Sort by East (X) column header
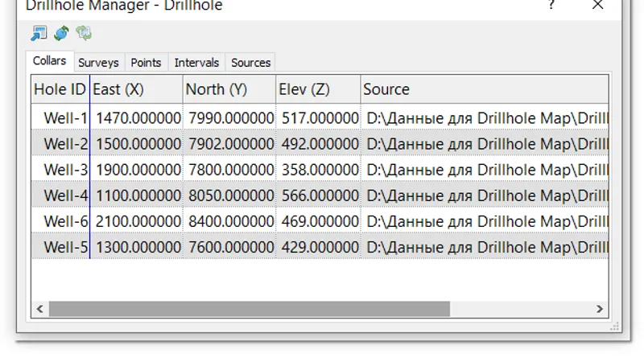Viewport: 644px width, 362px height. [x=136, y=89]
